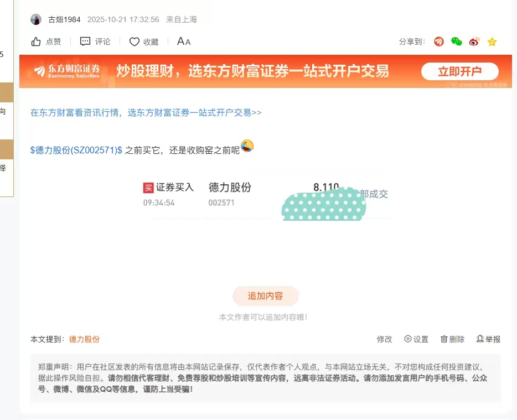Open comments via speech bubble icon
This screenshot has height=420, width=517.
coord(85,42)
